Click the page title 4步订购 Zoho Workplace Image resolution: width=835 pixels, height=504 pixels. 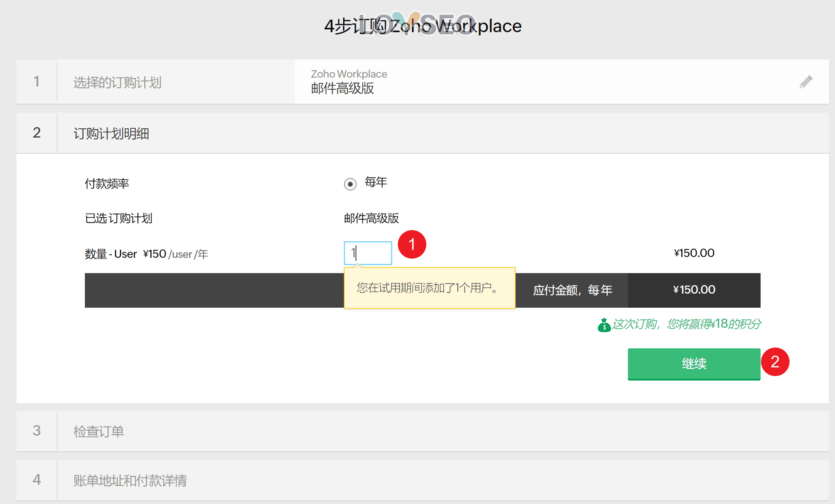point(423,26)
